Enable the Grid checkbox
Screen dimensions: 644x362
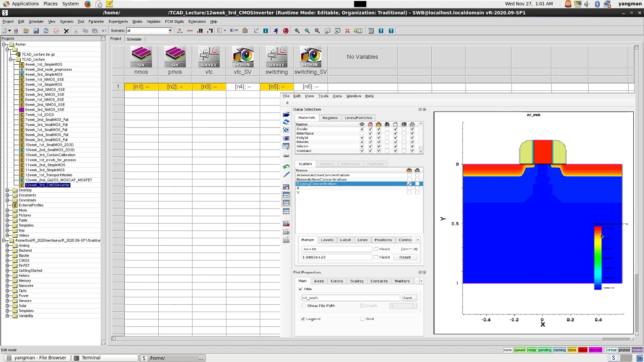coord(362,319)
